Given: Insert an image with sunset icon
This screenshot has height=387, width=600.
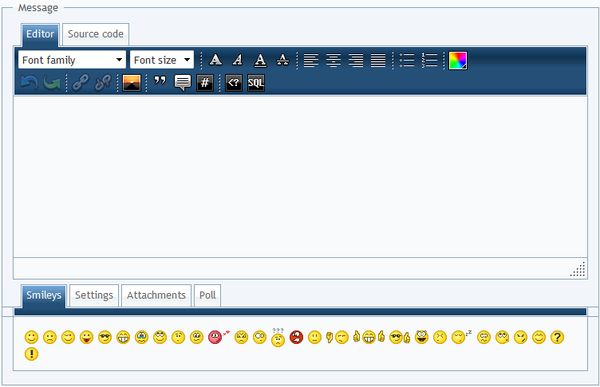Looking at the screenshot, I should click(132, 83).
